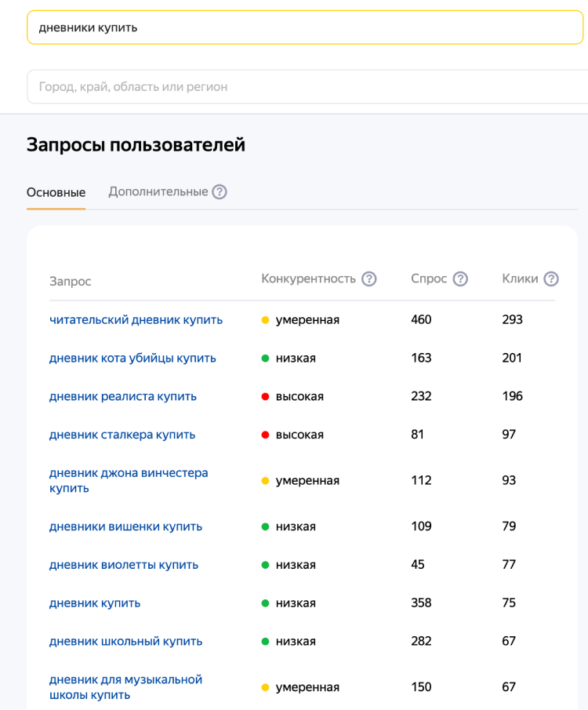Focus the region input field

point(304,86)
